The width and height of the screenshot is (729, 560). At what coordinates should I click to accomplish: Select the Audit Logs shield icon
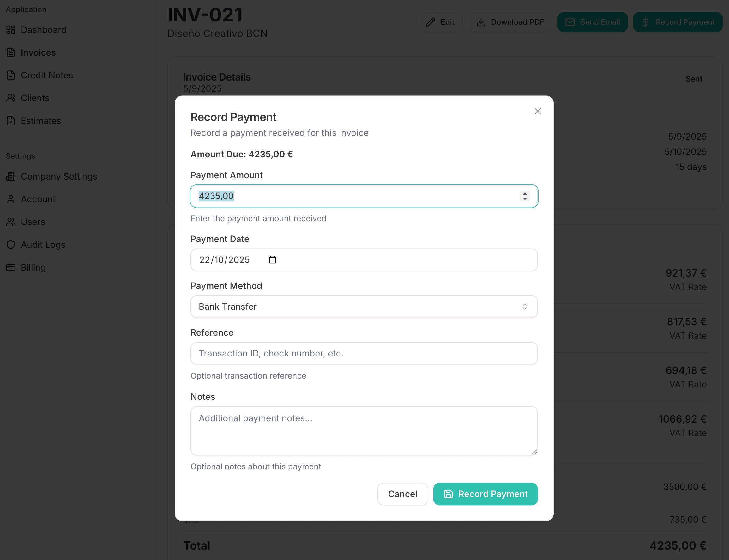pyautogui.click(x=10, y=244)
